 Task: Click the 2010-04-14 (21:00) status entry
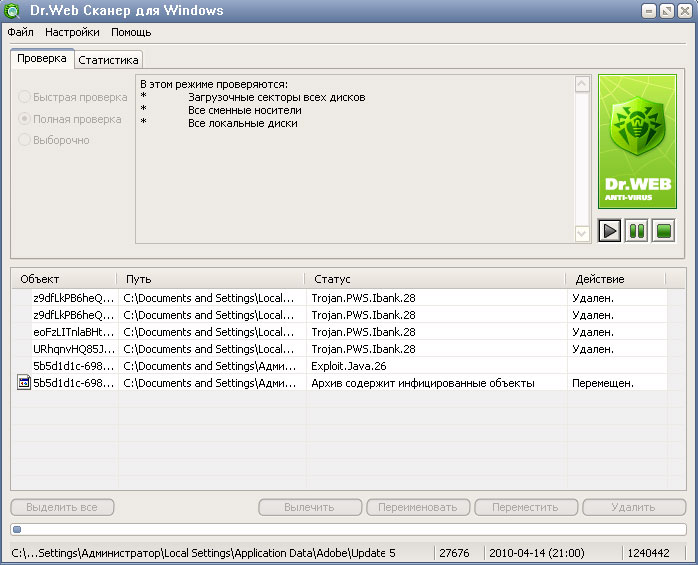(x=536, y=553)
